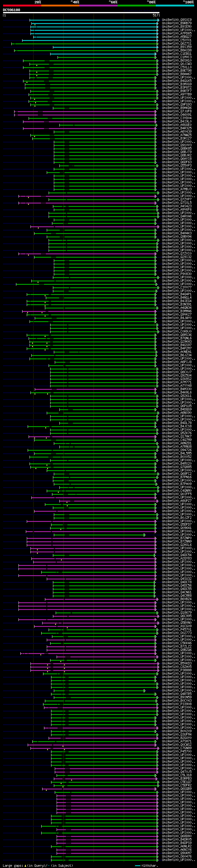Viewport: 197px width, 868px height.
Task: Select the UniRef100_B3RPB3 label
Action: coord(176,778)
